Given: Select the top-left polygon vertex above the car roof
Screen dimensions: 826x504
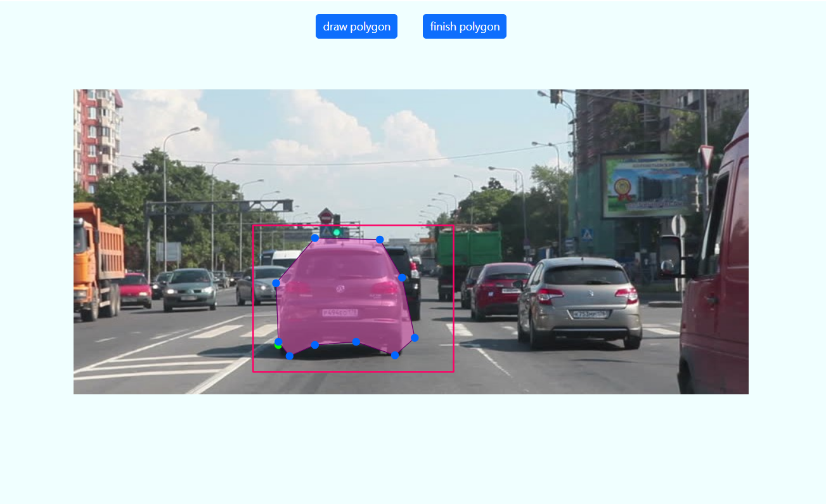Looking at the screenshot, I should tap(315, 238).
